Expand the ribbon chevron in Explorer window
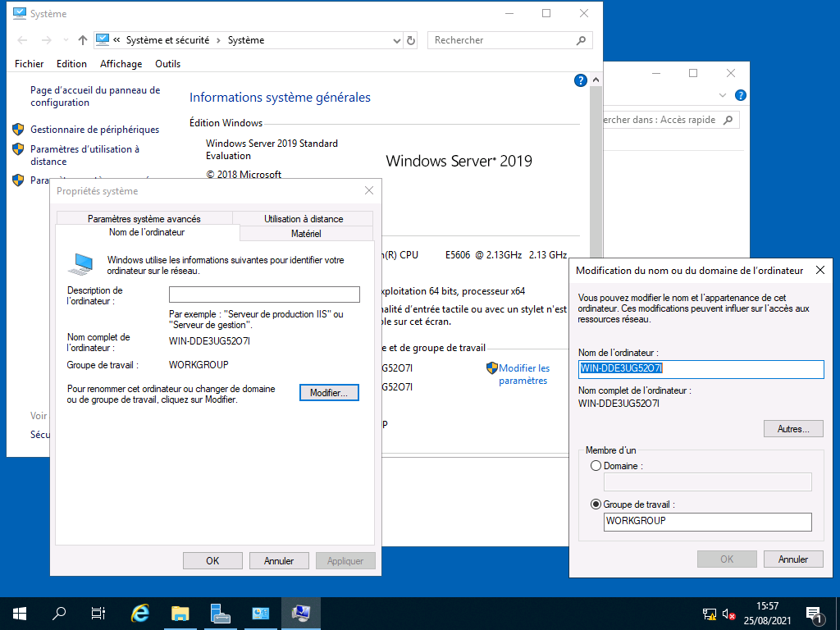This screenshot has width=840, height=630. pos(722,95)
